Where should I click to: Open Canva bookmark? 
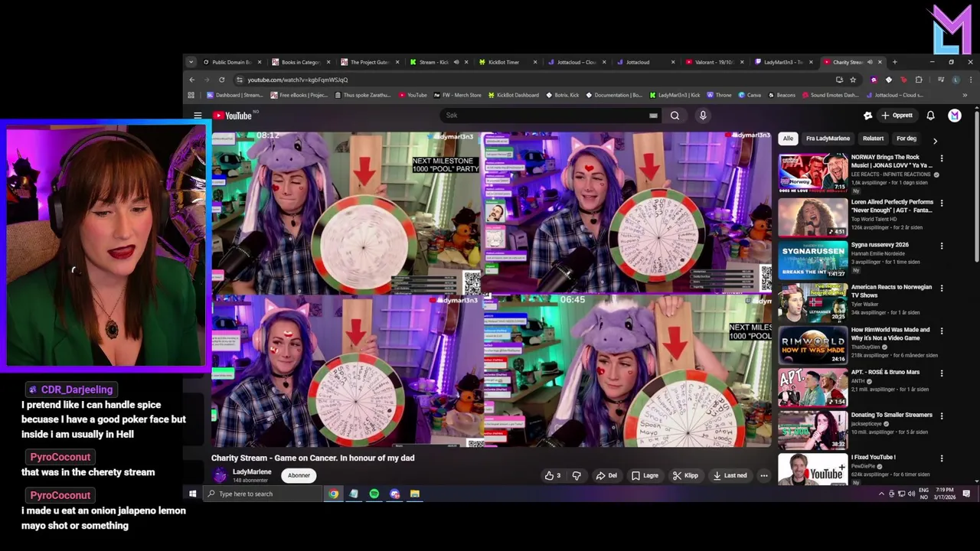pos(750,95)
